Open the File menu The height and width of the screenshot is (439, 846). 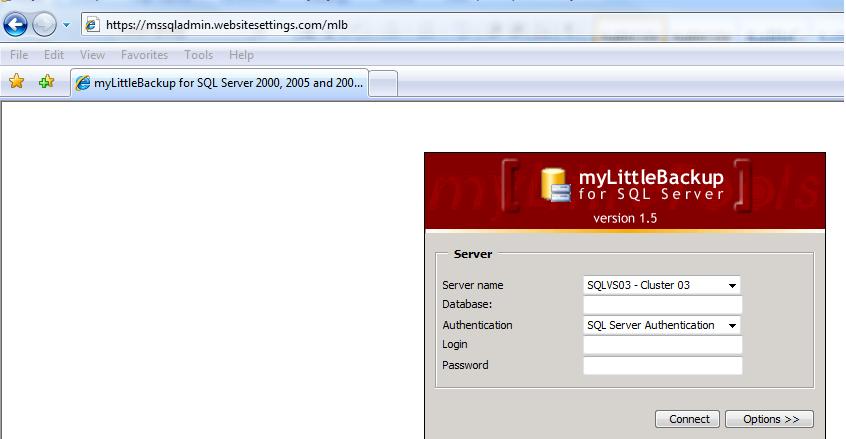coord(19,55)
